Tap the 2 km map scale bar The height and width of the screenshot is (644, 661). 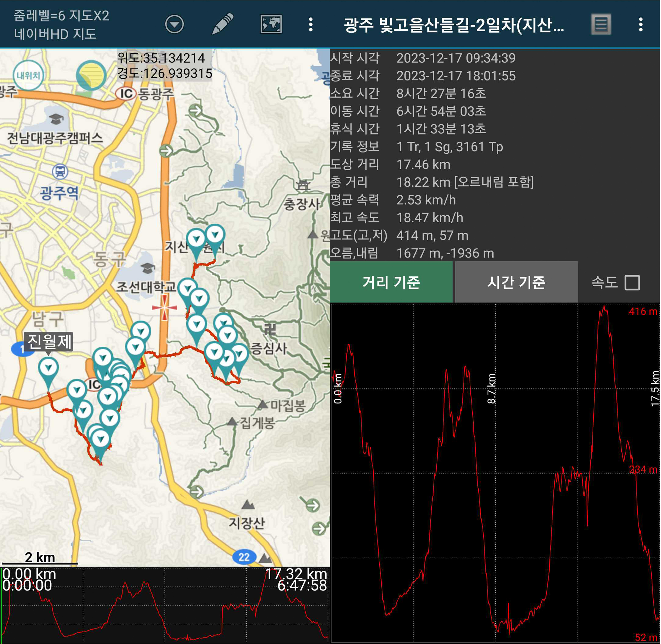click(x=40, y=559)
